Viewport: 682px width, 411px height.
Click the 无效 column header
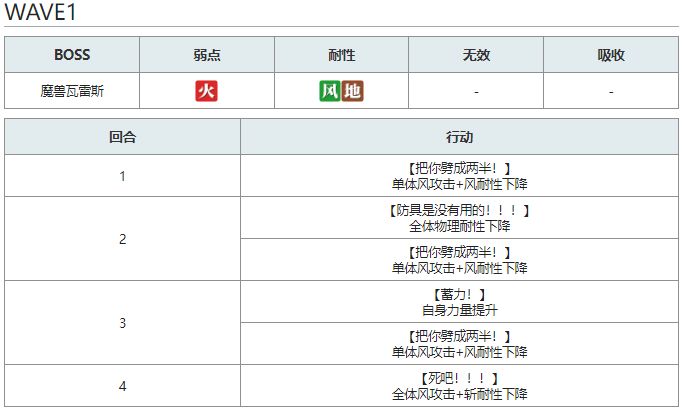pos(476,55)
